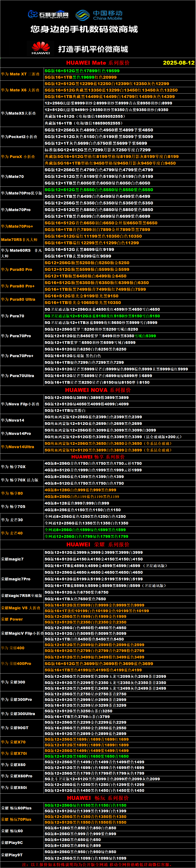
Task: Click the 华为Nova14Ultra model cell
Action: coord(22,446)
